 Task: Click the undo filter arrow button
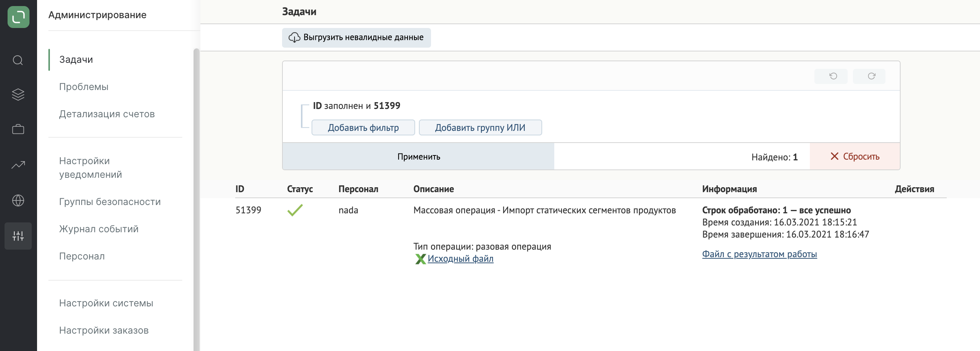click(831, 76)
